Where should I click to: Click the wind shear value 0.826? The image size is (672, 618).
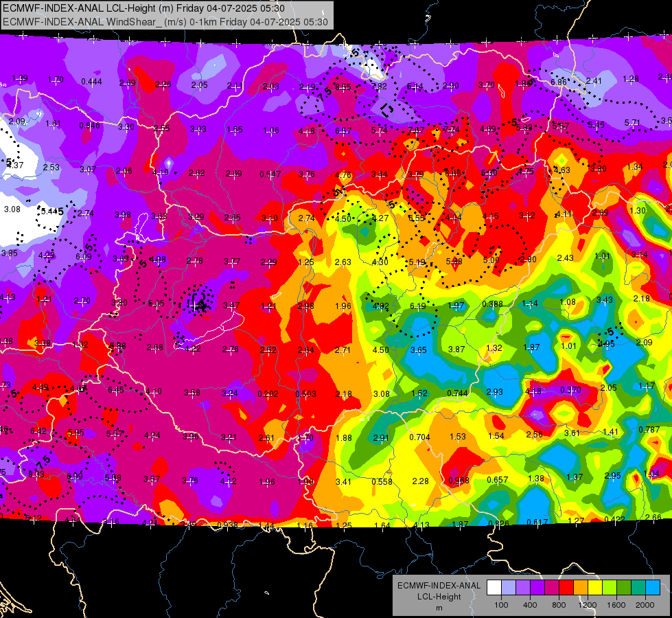coord(498,523)
